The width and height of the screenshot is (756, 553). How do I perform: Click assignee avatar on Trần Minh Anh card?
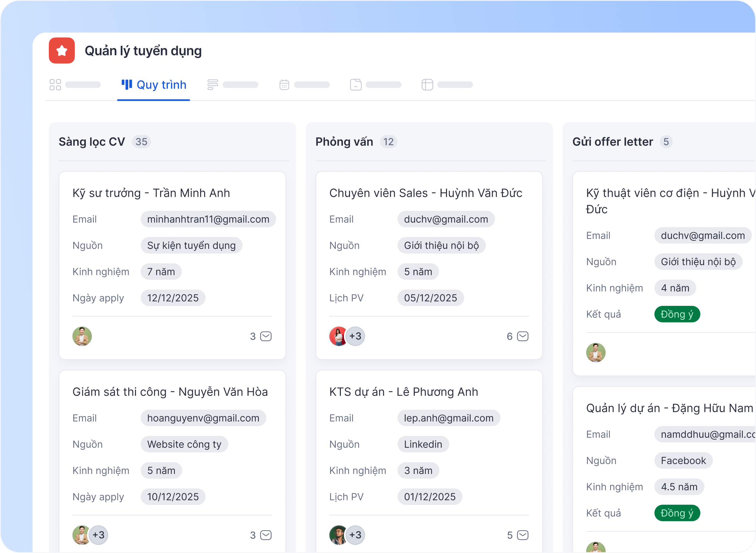pyautogui.click(x=82, y=336)
